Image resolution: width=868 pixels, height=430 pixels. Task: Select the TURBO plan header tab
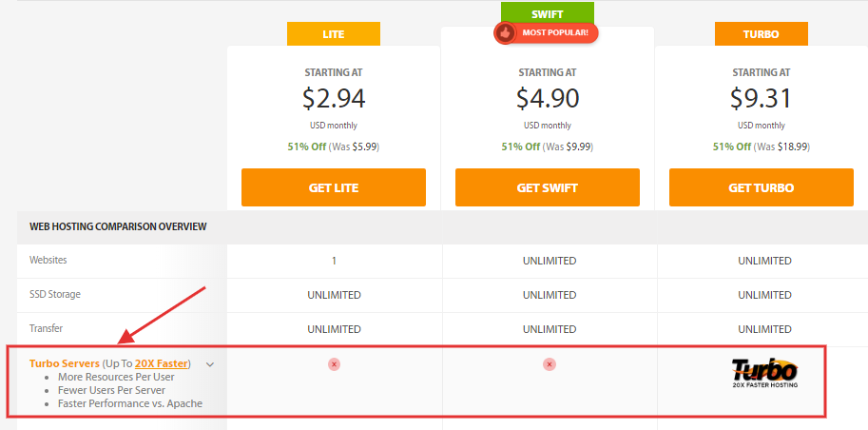[762, 34]
